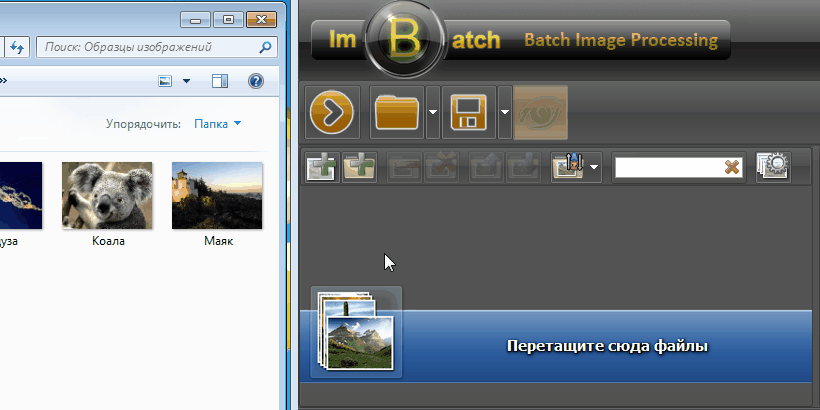Click the sort images icon
820x410 pixels.
pyautogui.click(x=567, y=166)
